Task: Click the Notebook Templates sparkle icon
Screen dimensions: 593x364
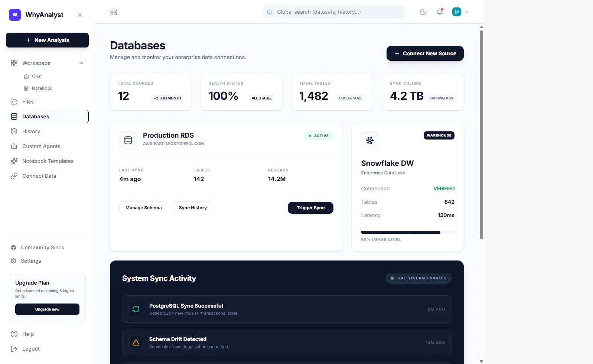Action: (14, 161)
